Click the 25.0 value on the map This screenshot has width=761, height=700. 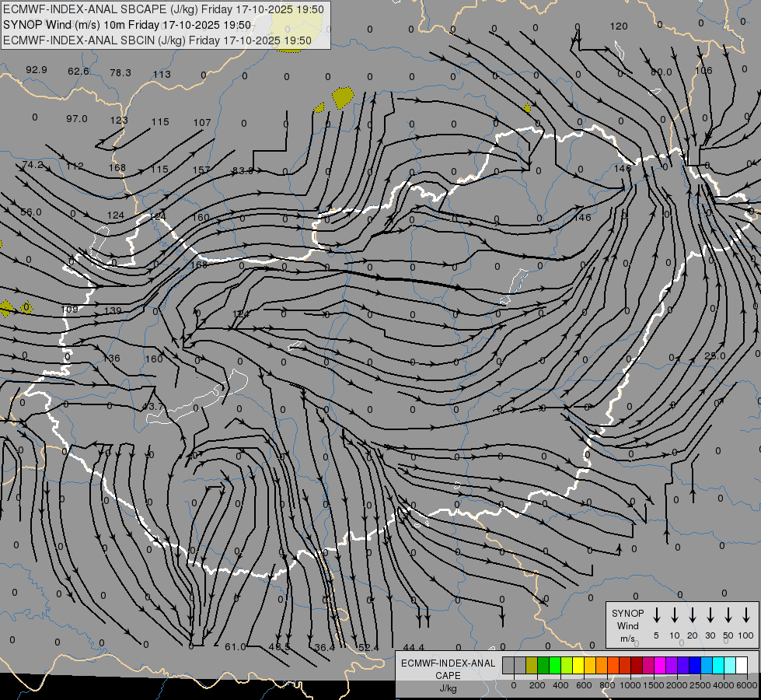[x=715, y=356]
